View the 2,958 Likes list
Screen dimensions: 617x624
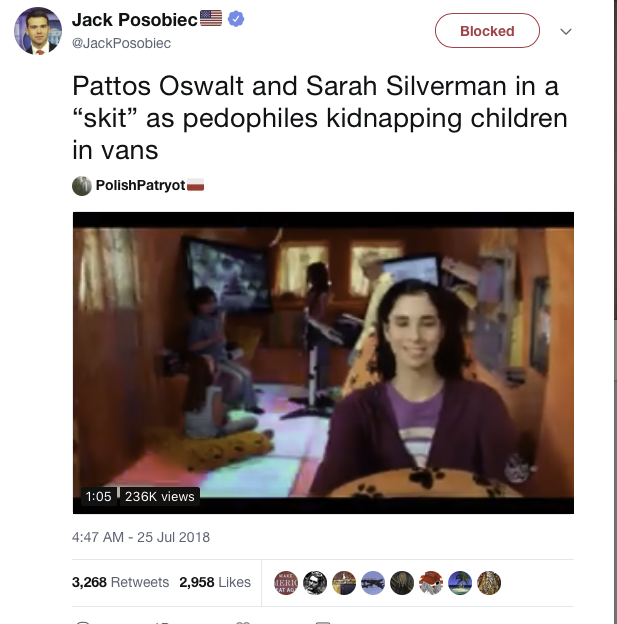tap(215, 582)
